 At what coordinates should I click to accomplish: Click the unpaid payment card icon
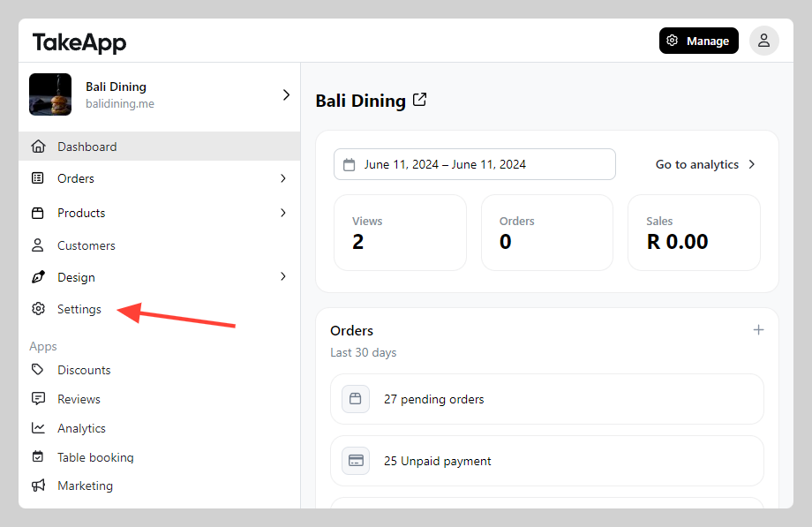point(356,461)
